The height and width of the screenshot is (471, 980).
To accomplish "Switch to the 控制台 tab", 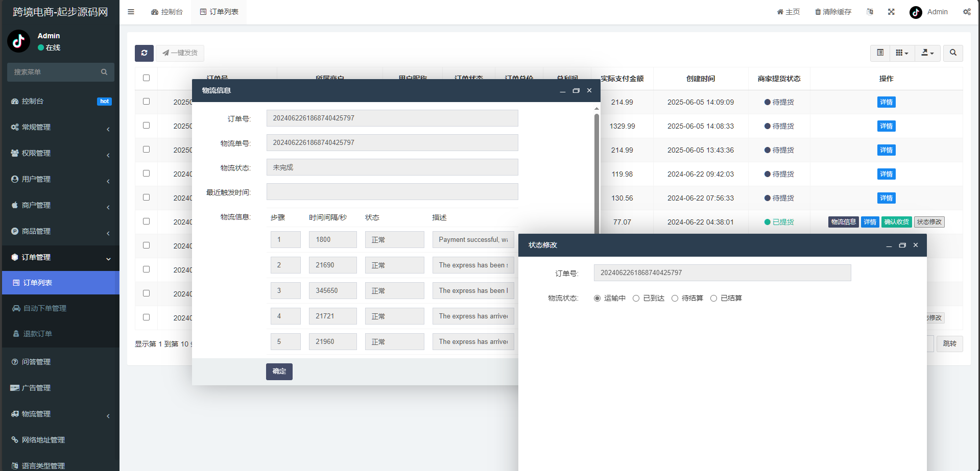I will [x=167, y=12].
